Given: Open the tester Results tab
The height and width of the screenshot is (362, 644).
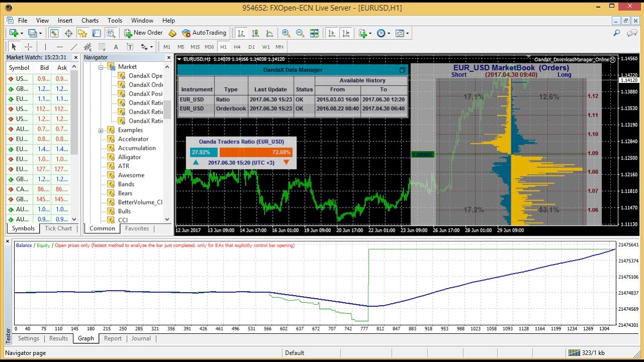Looking at the screenshot, I should click(58, 338).
